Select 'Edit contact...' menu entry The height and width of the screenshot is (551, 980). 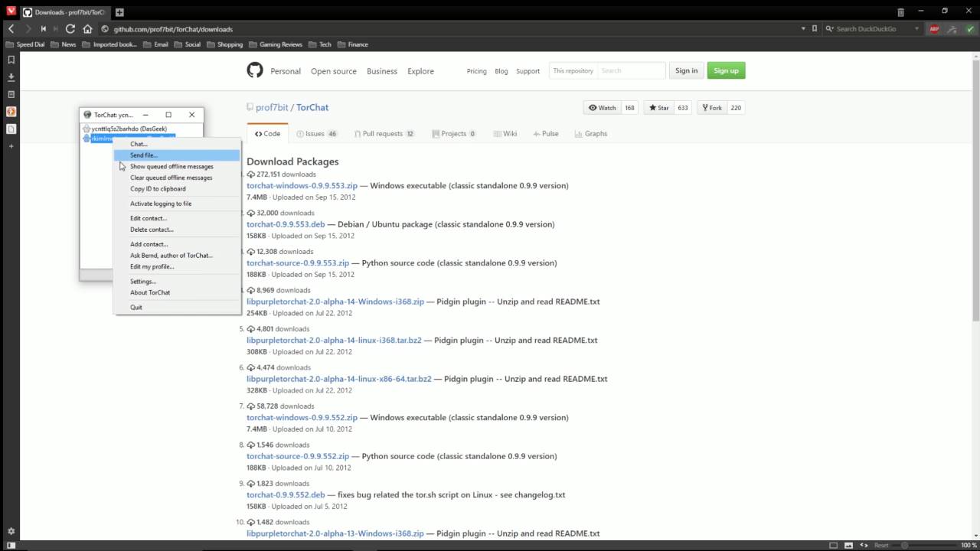click(177, 218)
